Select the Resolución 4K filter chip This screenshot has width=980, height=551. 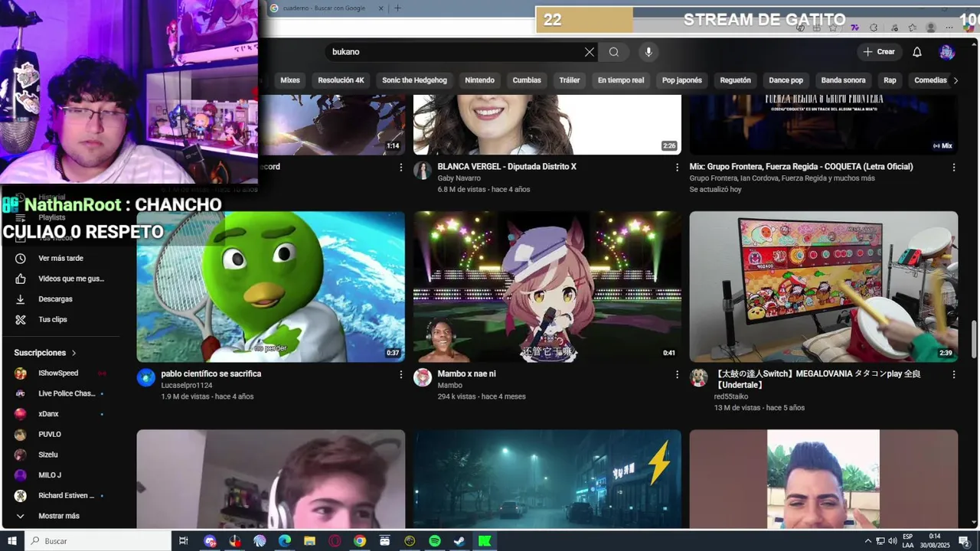[x=341, y=80]
